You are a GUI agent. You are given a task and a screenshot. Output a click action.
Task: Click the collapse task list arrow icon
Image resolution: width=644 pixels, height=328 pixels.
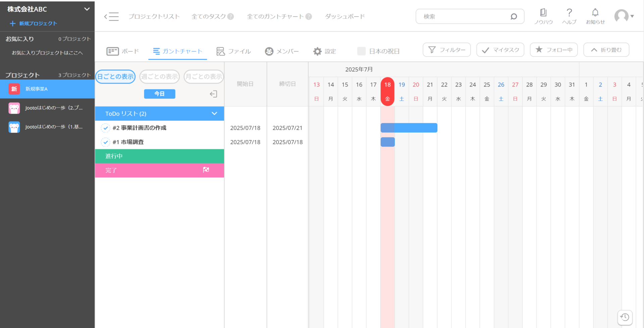[x=213, y=94]
